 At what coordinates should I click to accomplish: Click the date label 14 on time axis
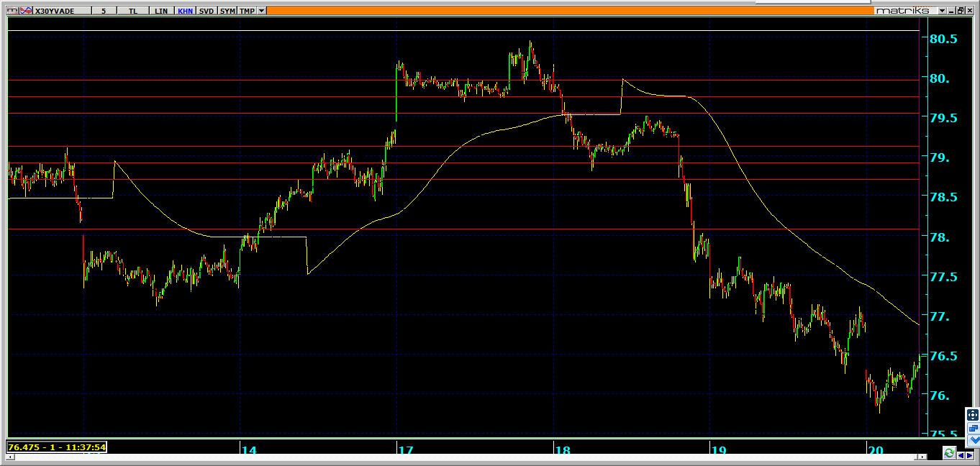(x=249, y=450)
